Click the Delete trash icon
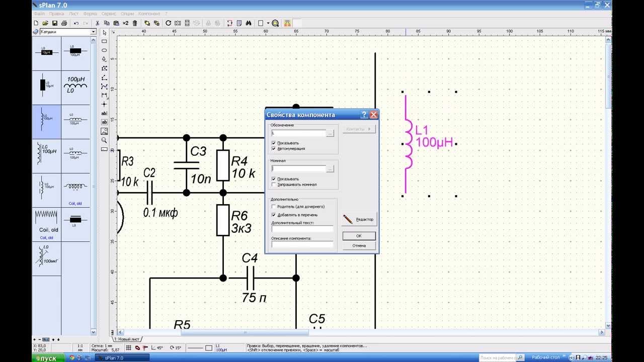The width and height of the screenshot is (644, 362). click(x=134, y=23)
